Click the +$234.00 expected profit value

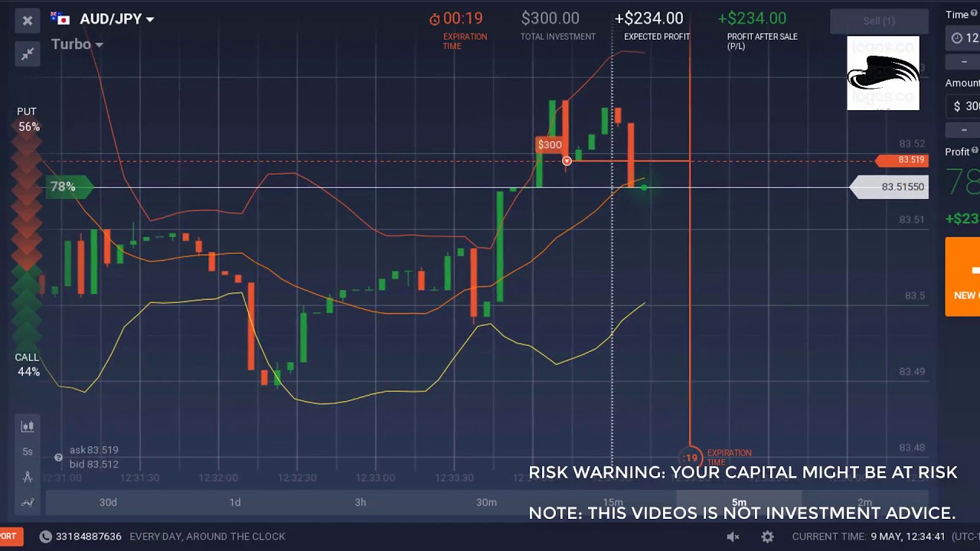tap(648, 18)
